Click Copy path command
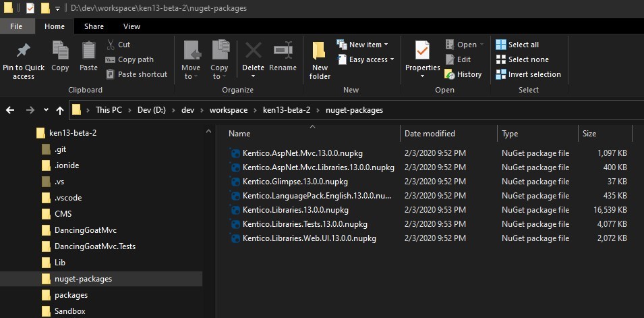The height and width of the screenshot is (318, 644). click(129, 59)
